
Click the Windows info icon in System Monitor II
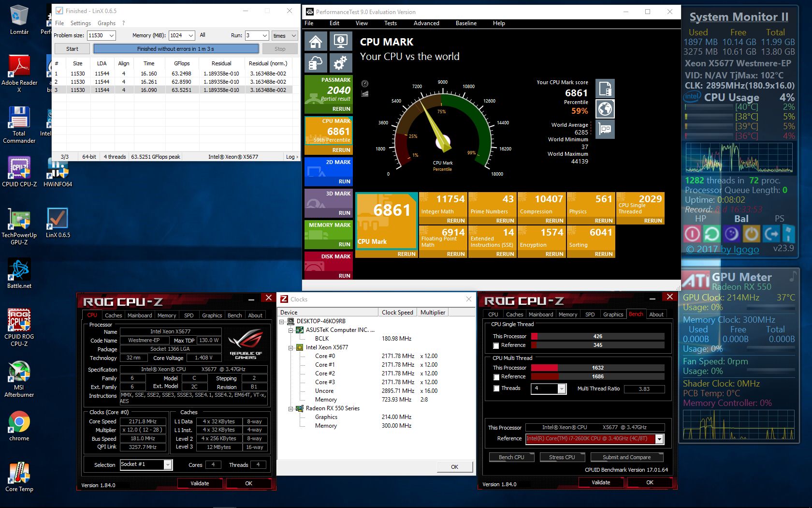tap(788, 234)
